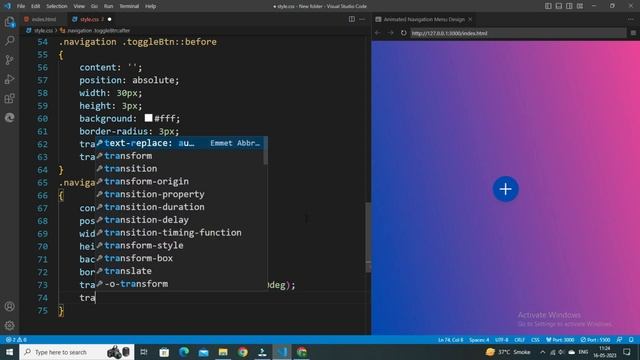
Task: Open editor more actions ellipsis
Action: click(362, 19)
